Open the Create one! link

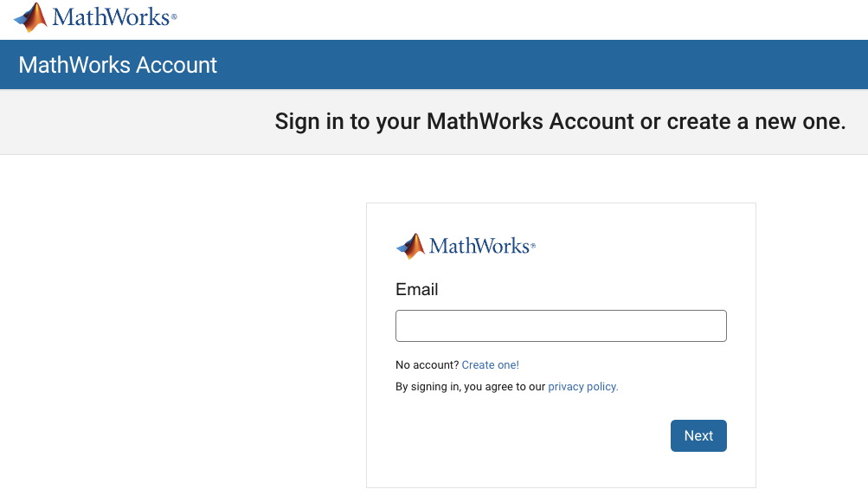click(490, 364)
